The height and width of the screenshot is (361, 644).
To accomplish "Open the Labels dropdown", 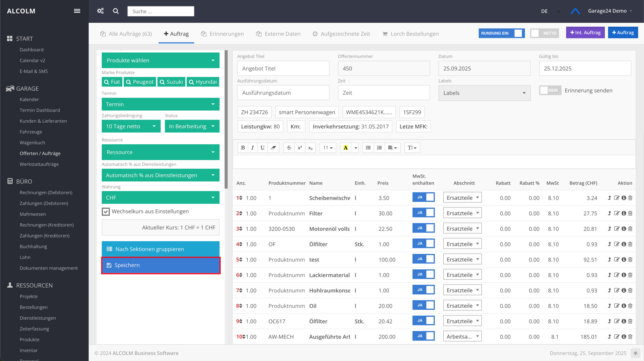I will coord(484,93).
